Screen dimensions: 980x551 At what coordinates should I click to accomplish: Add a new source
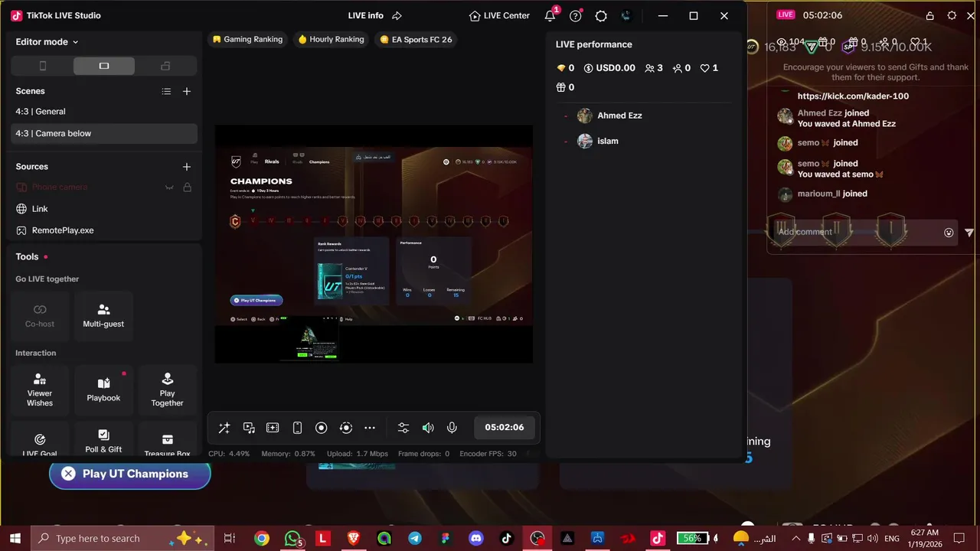(x=186, y=166)
